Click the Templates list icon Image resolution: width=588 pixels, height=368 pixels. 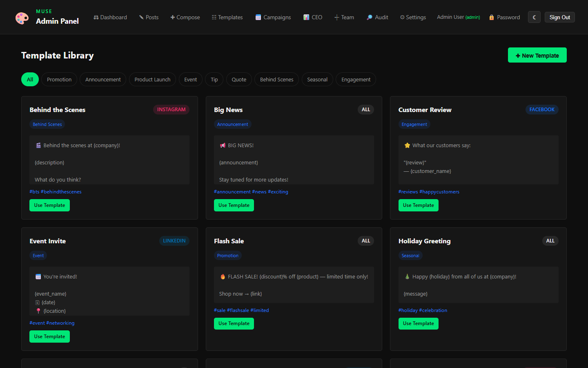click(214, 17)
